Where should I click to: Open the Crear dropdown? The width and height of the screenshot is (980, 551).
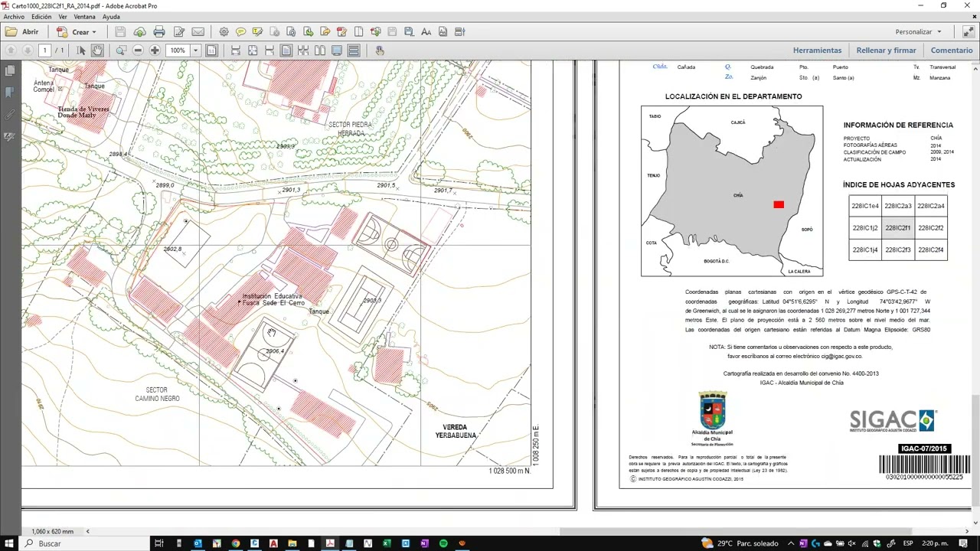(77, 32)
